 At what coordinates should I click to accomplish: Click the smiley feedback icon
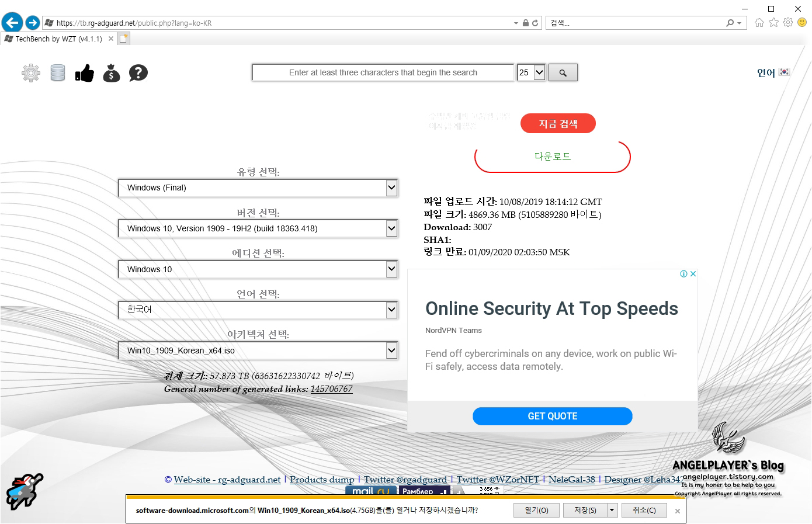[x=802, y=23]
